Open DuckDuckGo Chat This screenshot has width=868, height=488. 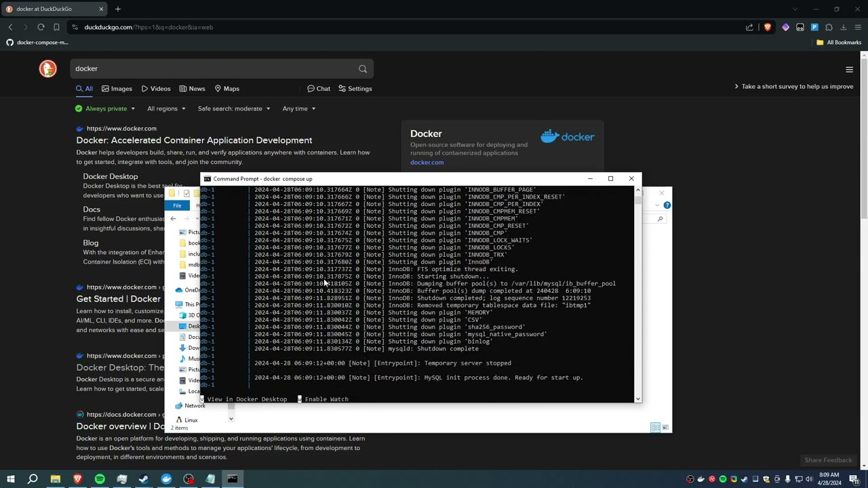(x=319, y=89)
